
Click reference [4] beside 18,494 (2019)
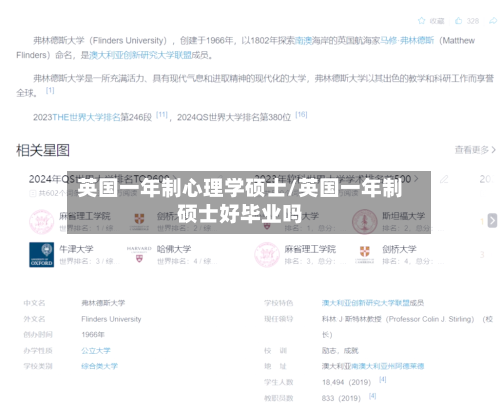[383, 380]
